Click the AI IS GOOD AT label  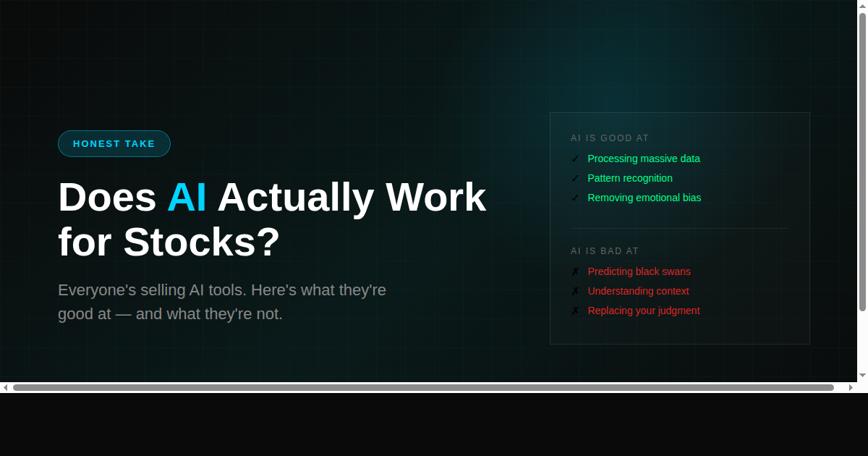[x=610, y=138]
